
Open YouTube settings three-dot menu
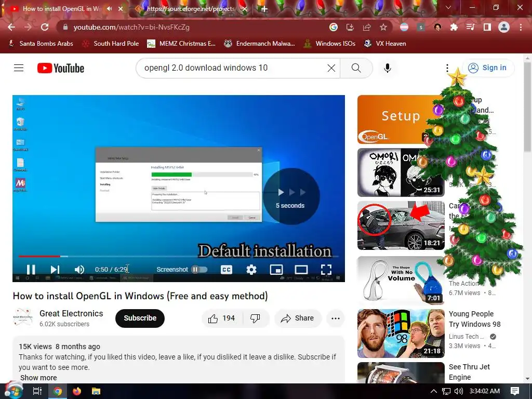[447, 68]
